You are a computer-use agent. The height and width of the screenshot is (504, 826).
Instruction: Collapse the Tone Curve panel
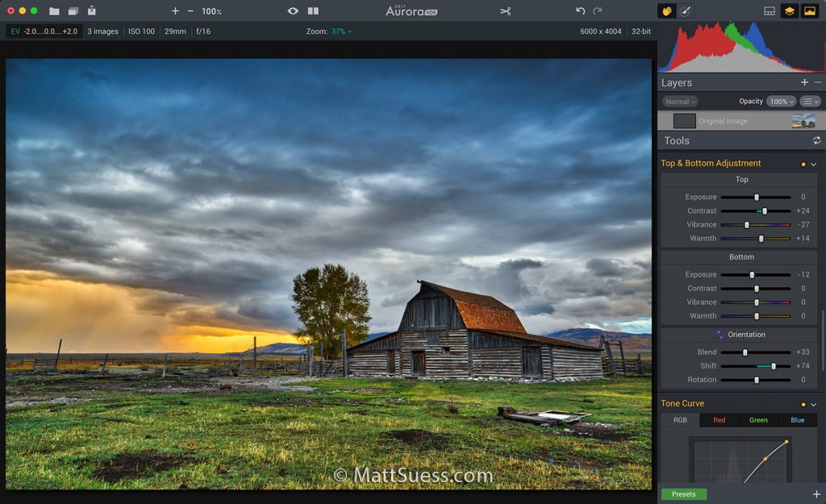[x=813, y=405]
